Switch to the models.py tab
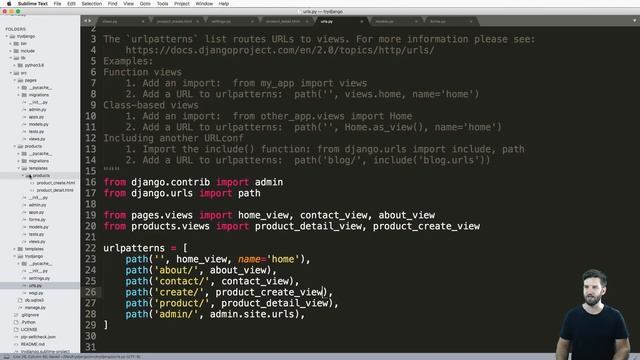Image resolution: width=640 pixels, height=360 pixels. [x=396, y=21]
